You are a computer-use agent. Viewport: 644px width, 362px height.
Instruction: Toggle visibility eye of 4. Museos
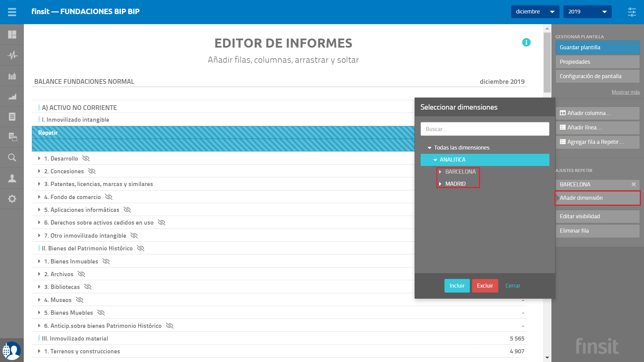pos(79,300)
